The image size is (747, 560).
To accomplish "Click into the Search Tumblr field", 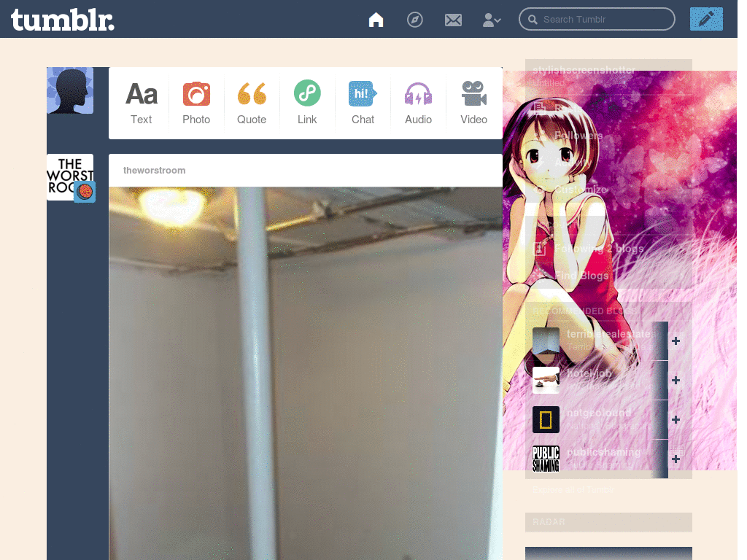I will tap(597, 19).
